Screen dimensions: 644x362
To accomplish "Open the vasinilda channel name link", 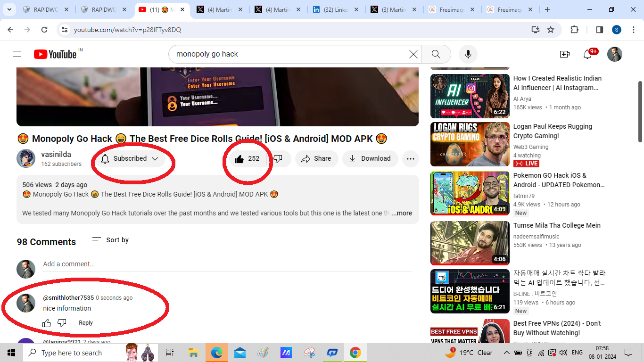I will (56, 155).
